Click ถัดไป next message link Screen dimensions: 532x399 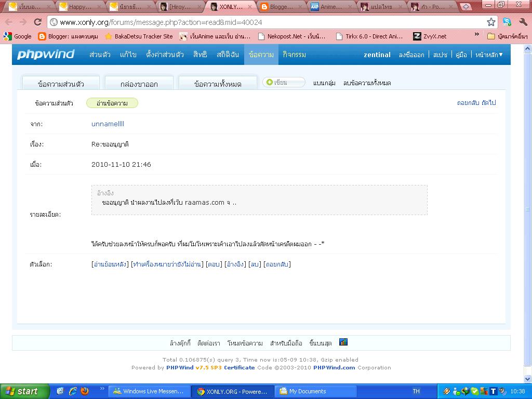pyautogui.click(x=488, y=102)
